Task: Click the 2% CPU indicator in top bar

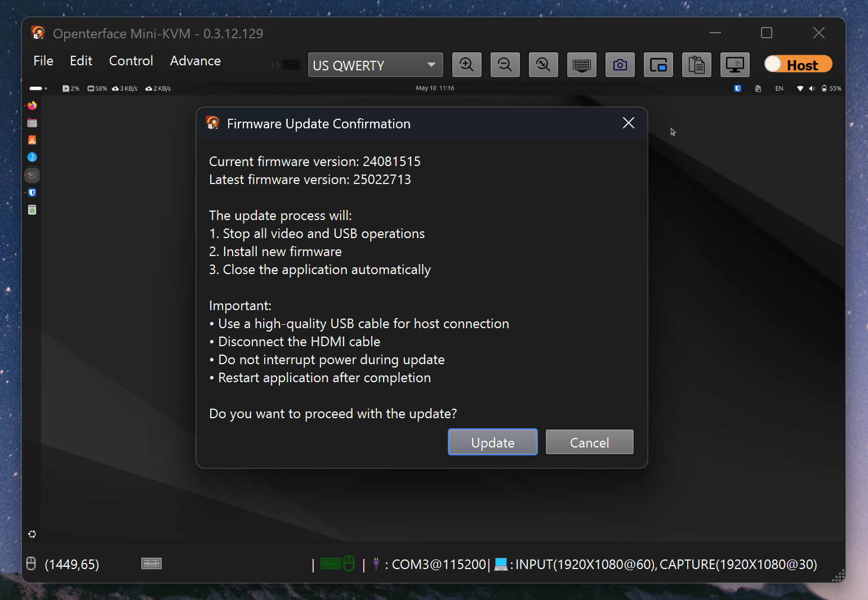Action: [70, 88]
